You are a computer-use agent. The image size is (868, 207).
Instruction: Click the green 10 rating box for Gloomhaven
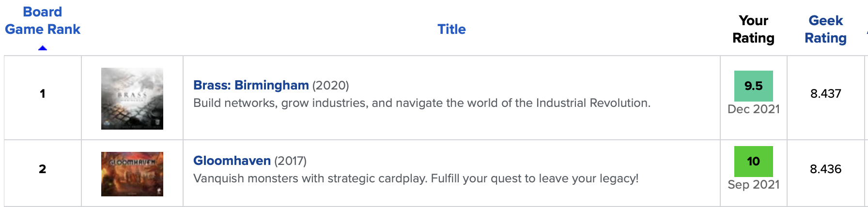[753, 162]
